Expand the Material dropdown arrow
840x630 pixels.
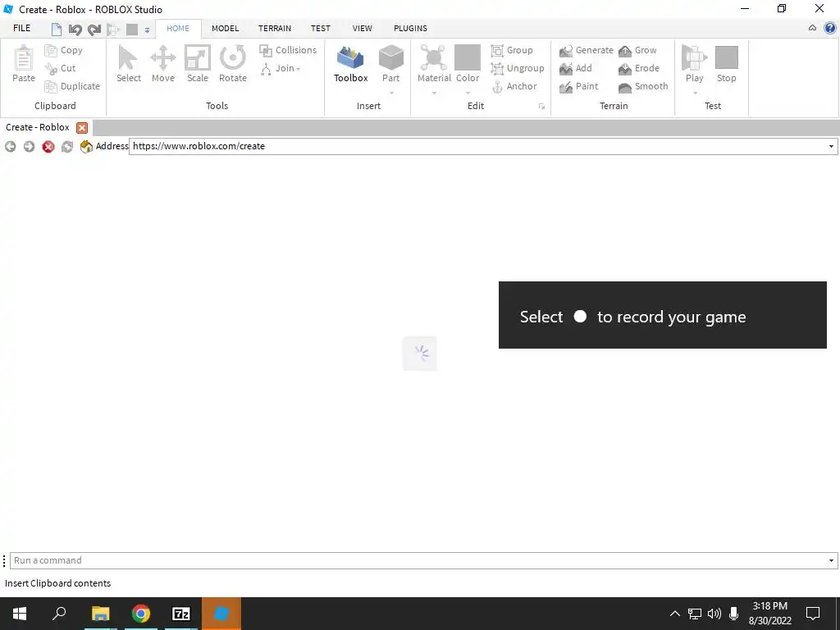pos(434,93)
